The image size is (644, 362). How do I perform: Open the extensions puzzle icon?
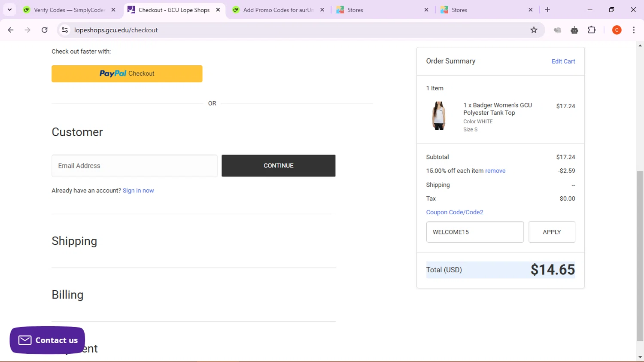coord(592,30)
